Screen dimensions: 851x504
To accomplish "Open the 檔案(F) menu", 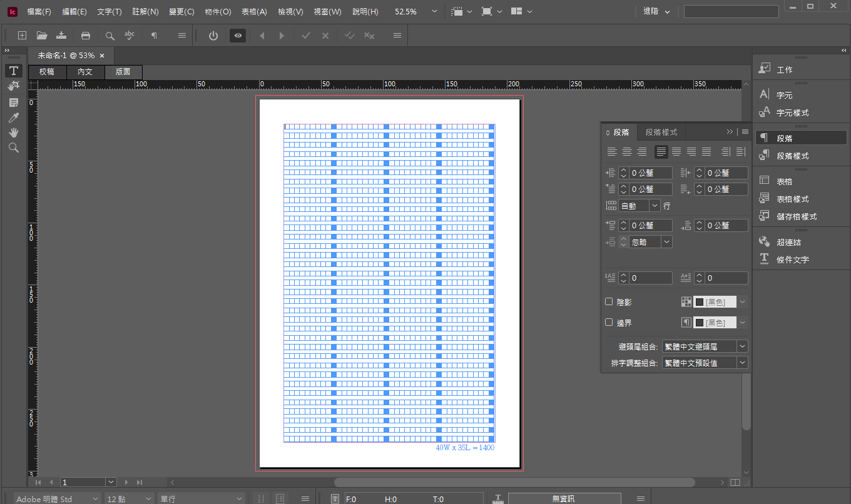I will tap(39, 12).
